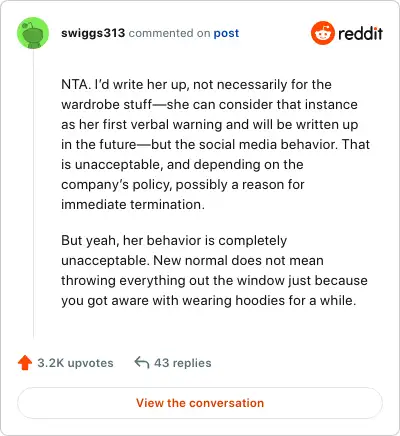Click the curved reply arrow icon
The width and height of the screenshot is (400, 436).
tap(142, 362)
